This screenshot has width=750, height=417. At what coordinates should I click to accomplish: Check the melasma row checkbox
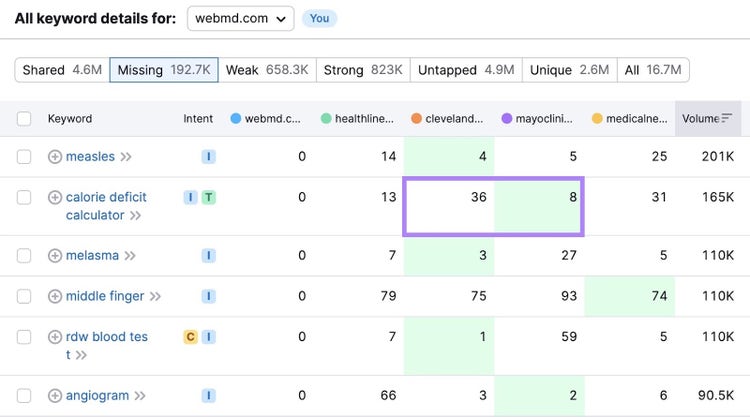point(24,255)
